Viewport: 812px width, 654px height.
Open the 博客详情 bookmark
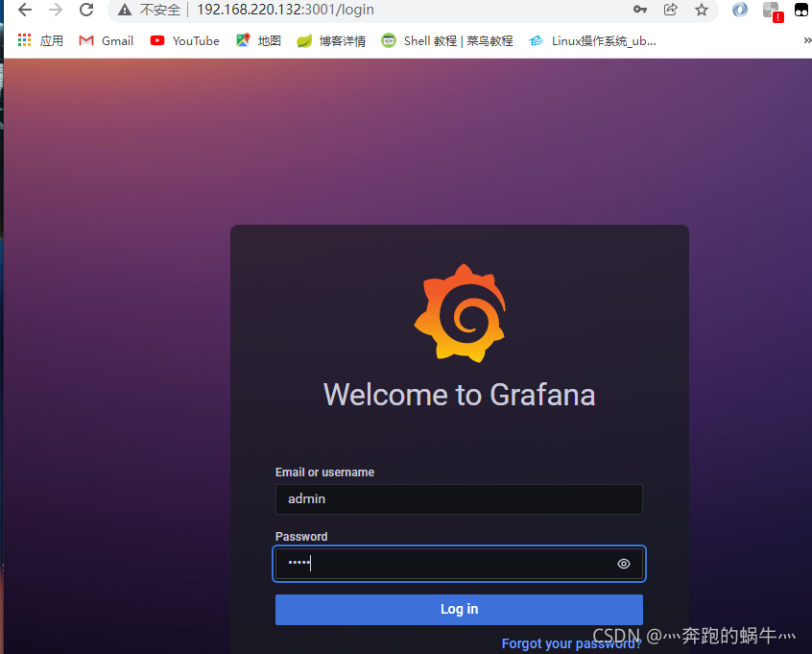pyautogui.click(x=331, y=40)
